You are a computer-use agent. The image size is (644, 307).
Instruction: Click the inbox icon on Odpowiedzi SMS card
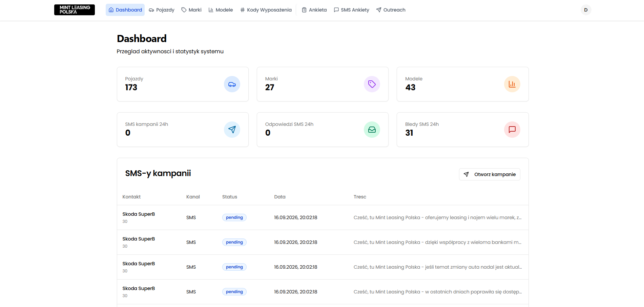point(372,130)
